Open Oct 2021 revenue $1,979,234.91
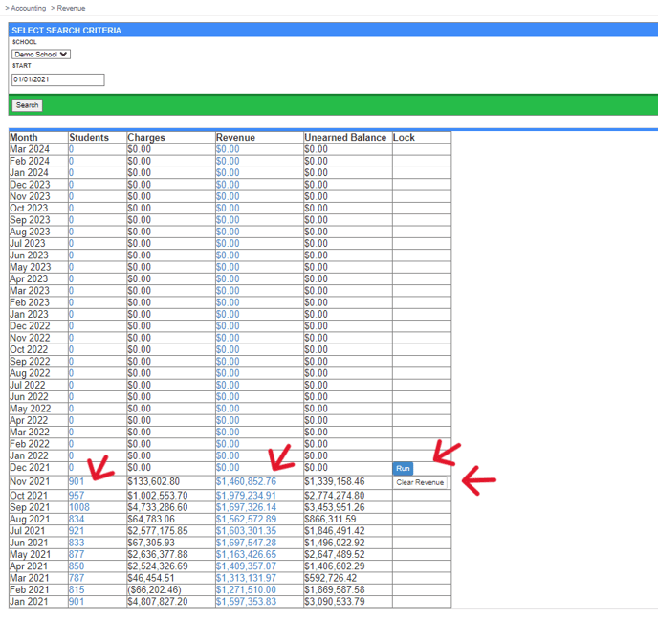The height and width of the screenshot is (644, 658). [246, 496]
